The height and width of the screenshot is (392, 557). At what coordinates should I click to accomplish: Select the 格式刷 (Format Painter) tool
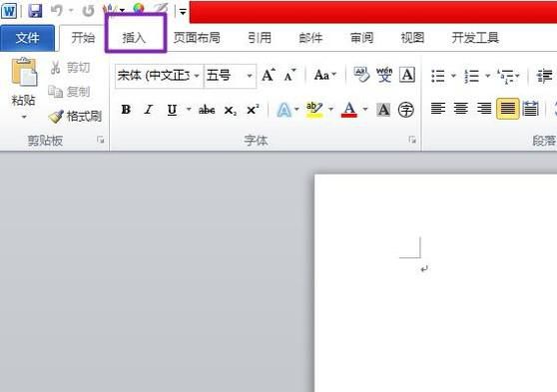75,116
